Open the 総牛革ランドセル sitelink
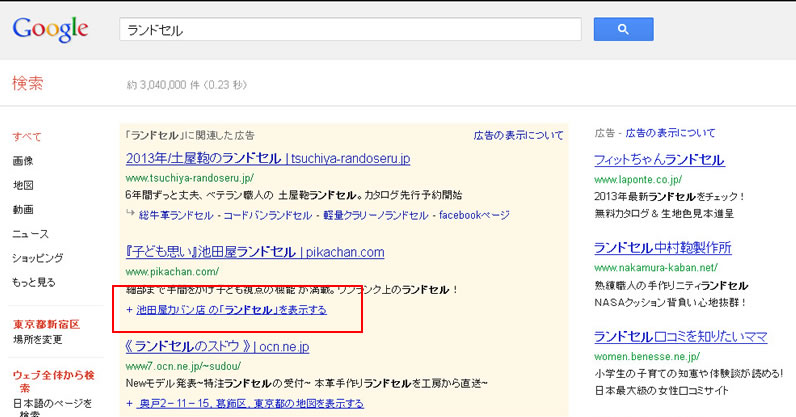Viewport: 796px width, 417px height. [176, 215]
